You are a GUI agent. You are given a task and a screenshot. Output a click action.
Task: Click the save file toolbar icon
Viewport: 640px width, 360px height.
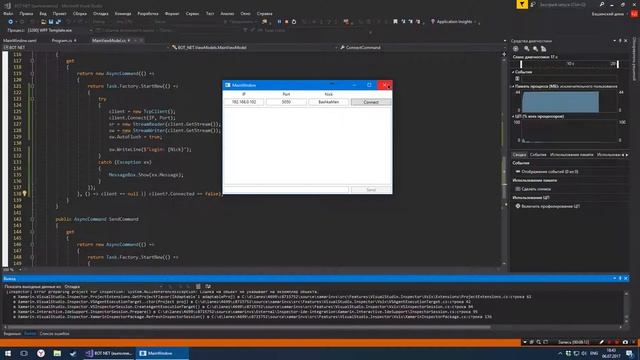point(51,22)
